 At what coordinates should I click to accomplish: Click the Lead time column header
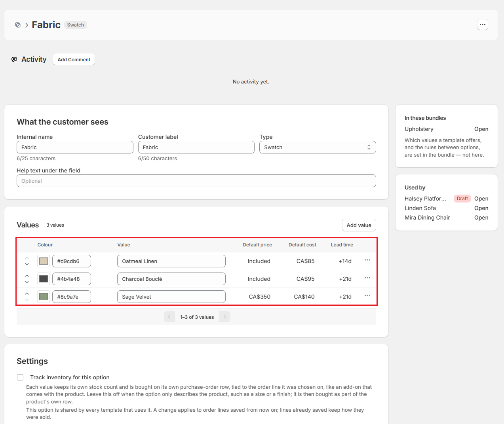pyautogui.click(x=342, y=245)
